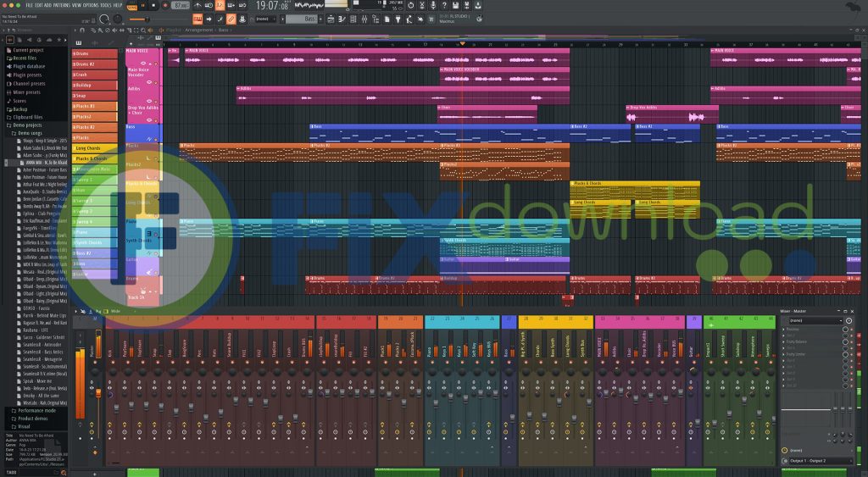Enable the link/chain snap icon
The image size is (868, 477).
pos(232,18)
